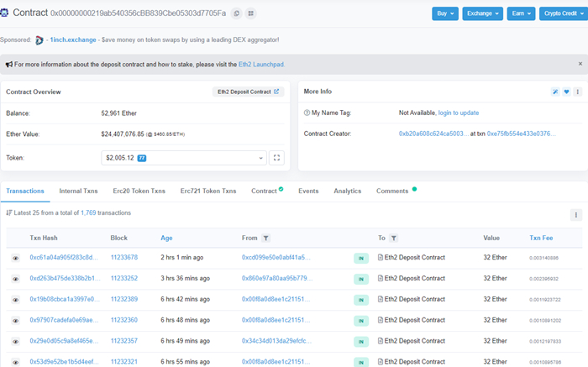Image resolution: width=588 pixels, height=367 pixels.
Task: Open the Buy dropdown
Action: pos(445,13)
